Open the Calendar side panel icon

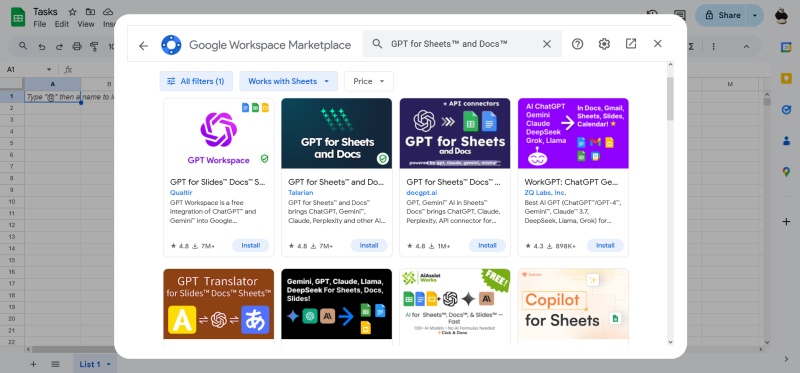coord(786,47)
